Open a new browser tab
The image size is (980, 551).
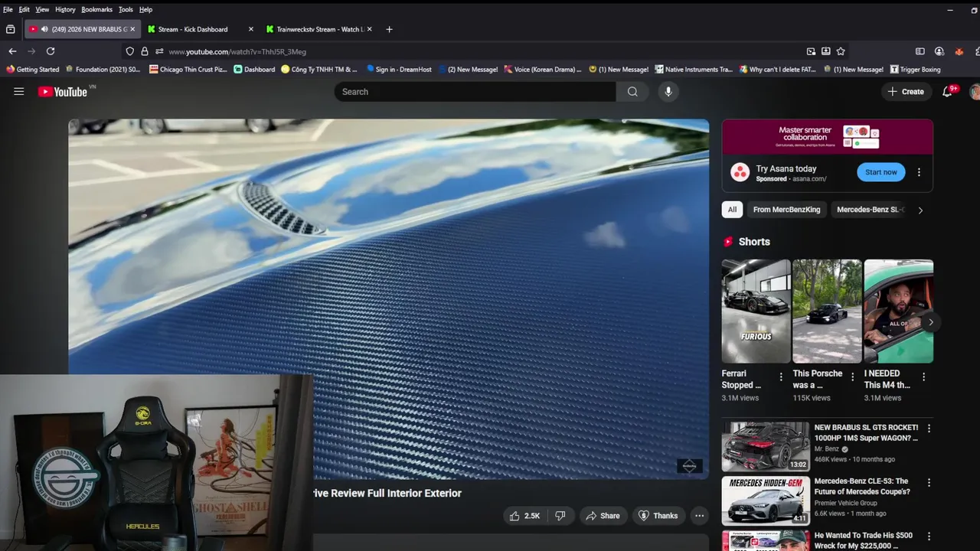tap(389, 29)
